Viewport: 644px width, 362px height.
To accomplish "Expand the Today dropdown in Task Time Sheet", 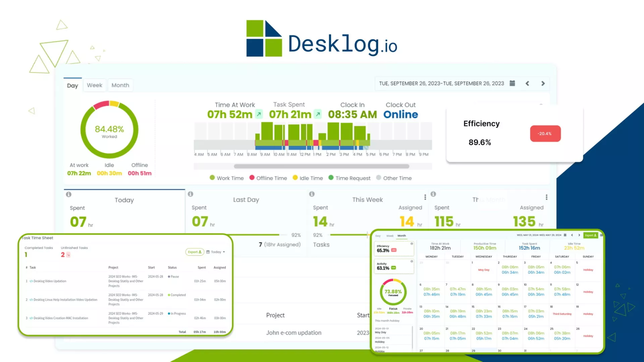I will tap(216, 252).
